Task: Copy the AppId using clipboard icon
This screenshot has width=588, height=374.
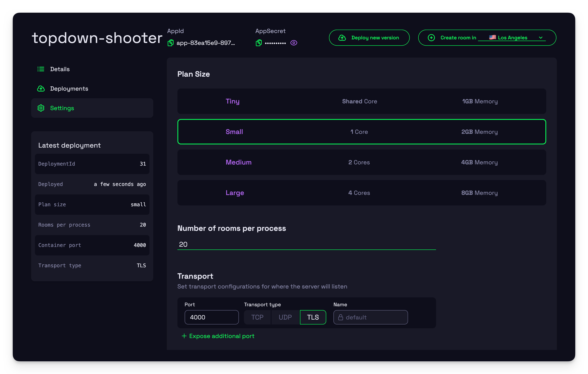Action: [x=171, y=43]
